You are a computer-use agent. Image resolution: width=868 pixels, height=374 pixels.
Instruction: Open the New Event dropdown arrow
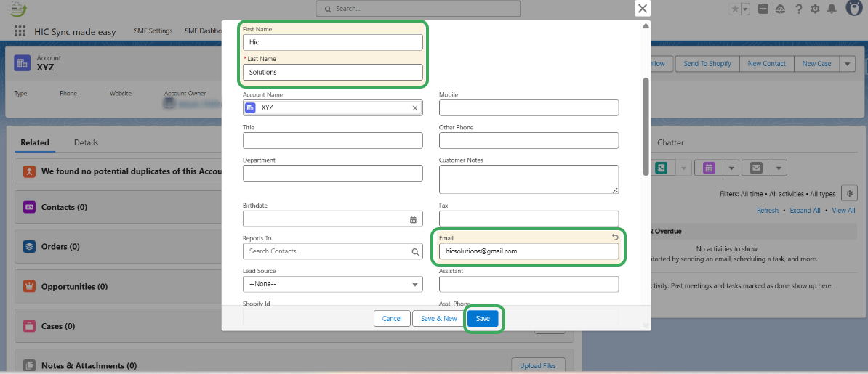[731, 168]
